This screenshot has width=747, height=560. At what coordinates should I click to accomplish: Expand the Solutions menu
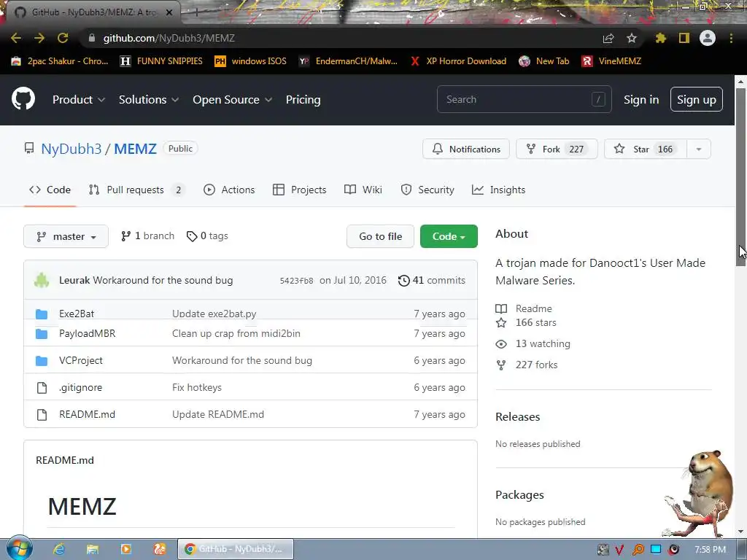tap(149, 99)
